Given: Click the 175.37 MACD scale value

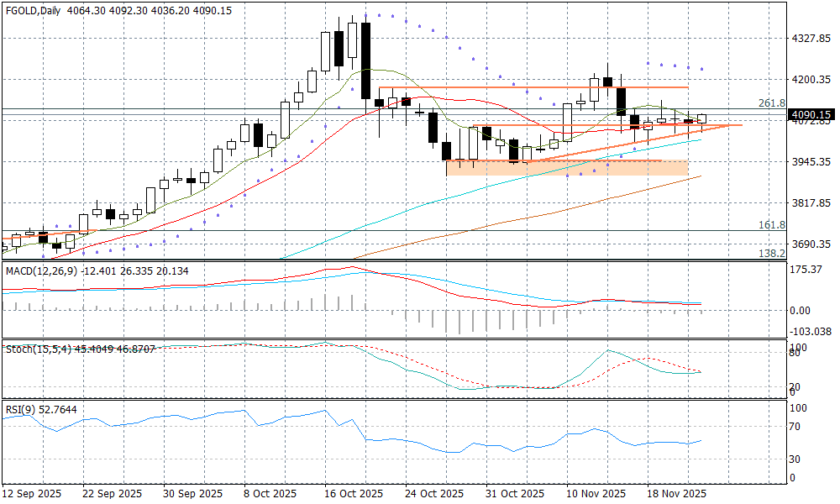Looking at the screenshot, I should [806, 269].
